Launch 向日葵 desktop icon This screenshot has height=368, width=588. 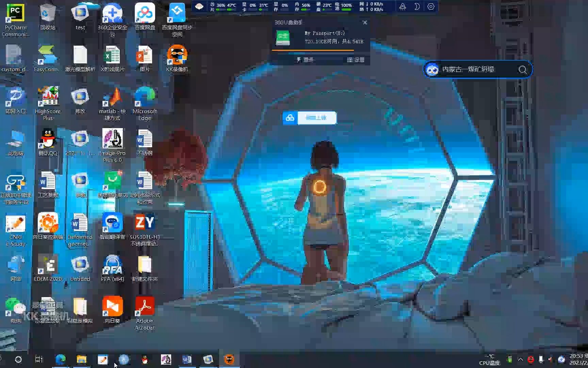(112, 310)
